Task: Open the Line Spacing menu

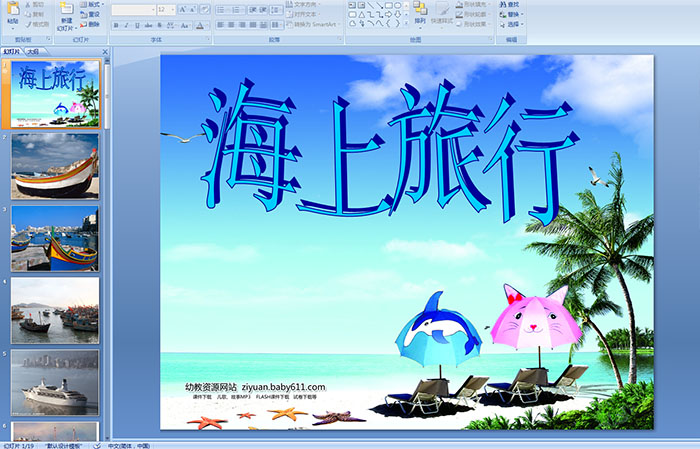Action: tap(276, 10)
